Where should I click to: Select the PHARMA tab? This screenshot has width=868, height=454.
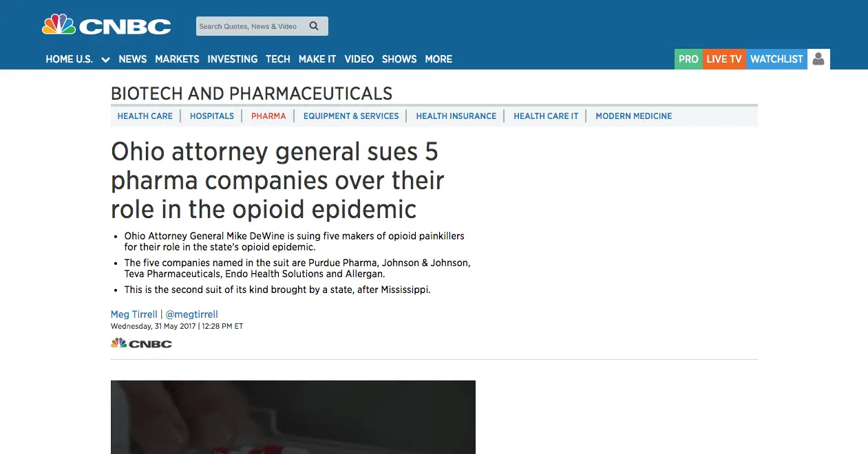[x=268, y=116]
